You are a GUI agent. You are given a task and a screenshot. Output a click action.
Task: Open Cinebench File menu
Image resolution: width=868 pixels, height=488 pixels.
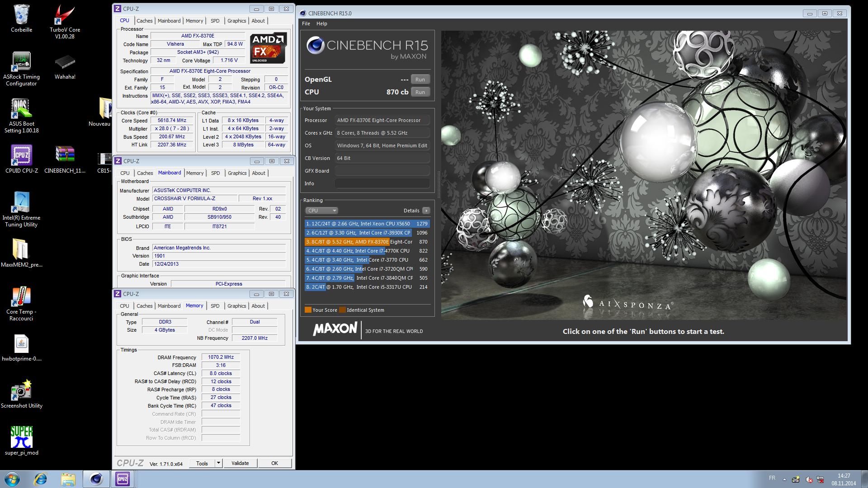[x=306, y=23]
